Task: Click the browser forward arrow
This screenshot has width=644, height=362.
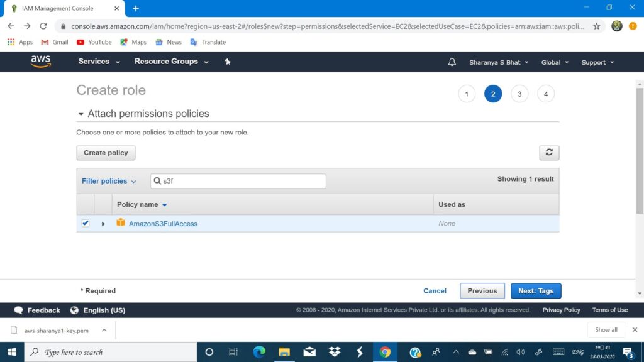Action: [27, 26]
